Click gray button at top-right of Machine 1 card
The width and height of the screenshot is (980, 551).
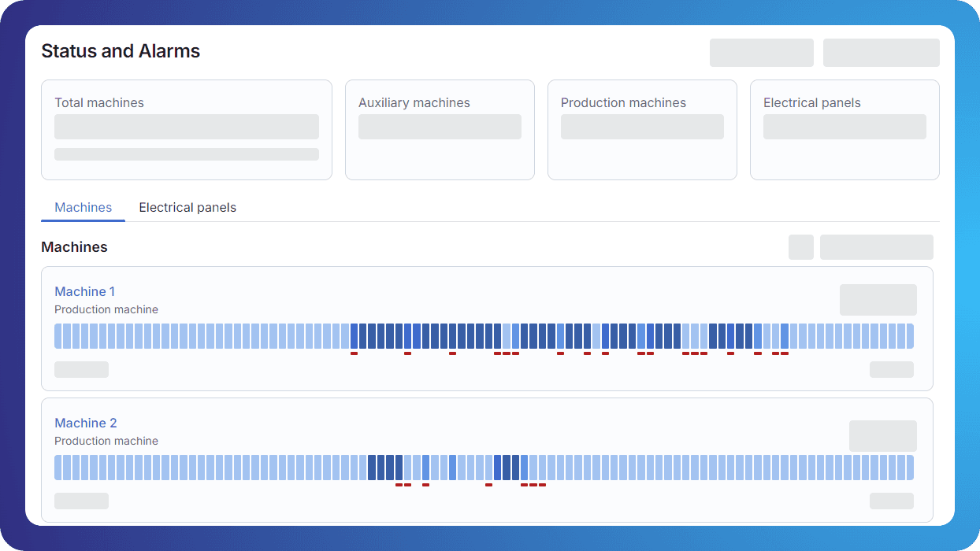coord(878,300)
